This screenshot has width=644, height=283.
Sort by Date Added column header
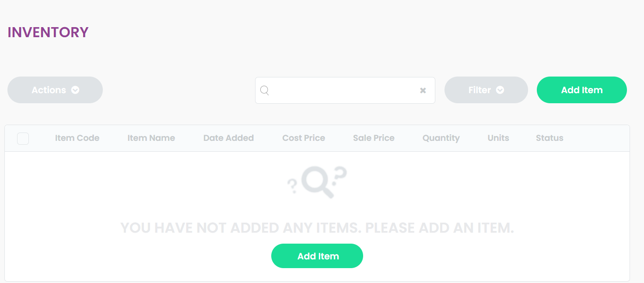228,138
